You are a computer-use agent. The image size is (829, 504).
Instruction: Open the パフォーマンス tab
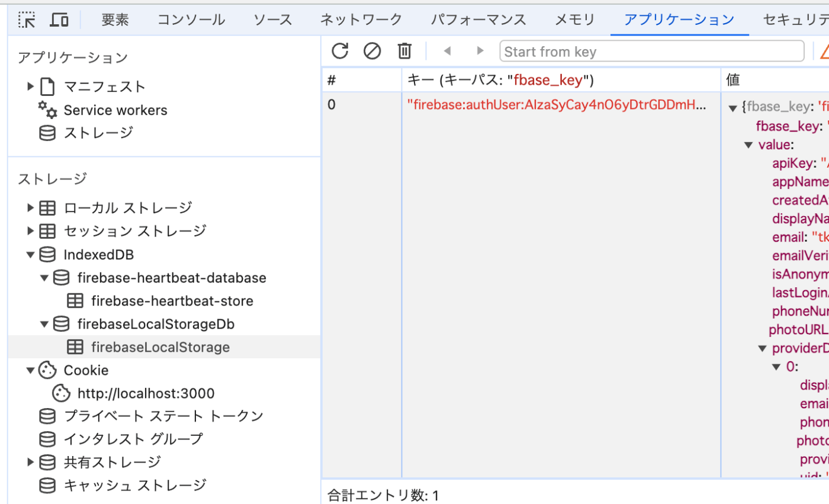point(478,20)
